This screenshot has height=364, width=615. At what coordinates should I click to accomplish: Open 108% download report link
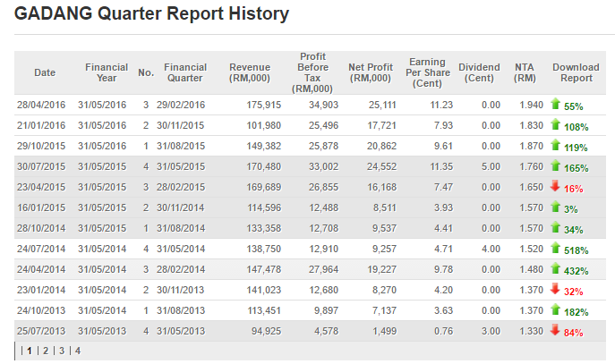[577, 127]
